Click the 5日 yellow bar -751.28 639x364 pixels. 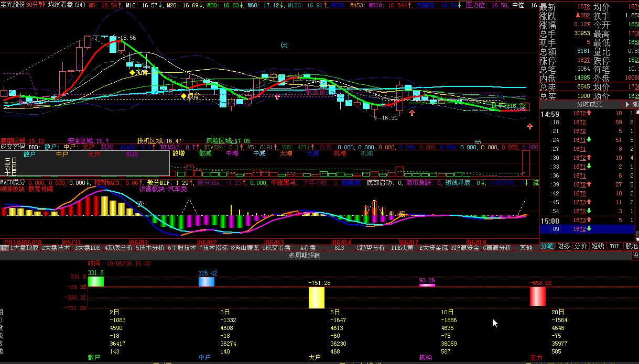coord(317,297)
